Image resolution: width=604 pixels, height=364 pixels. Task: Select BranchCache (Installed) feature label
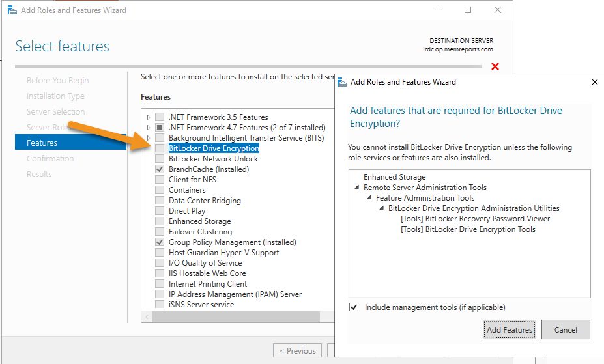pyautogui.click(x=209, y=169)
